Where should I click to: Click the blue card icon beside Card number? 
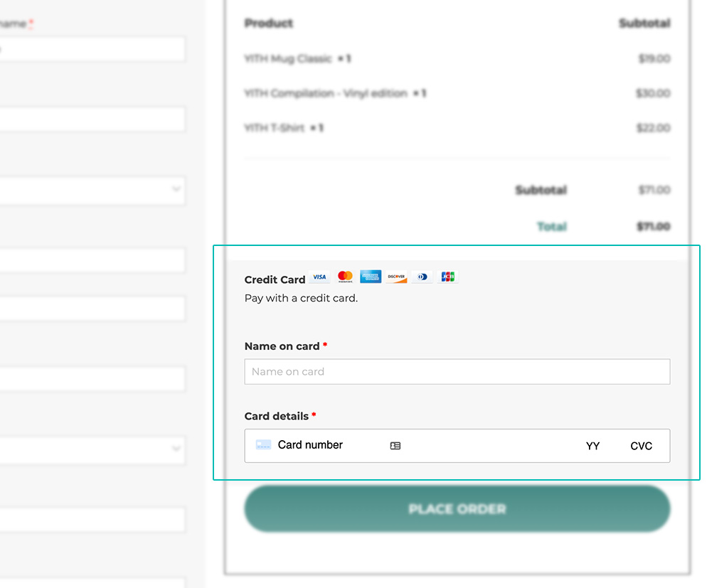[263, 445]
